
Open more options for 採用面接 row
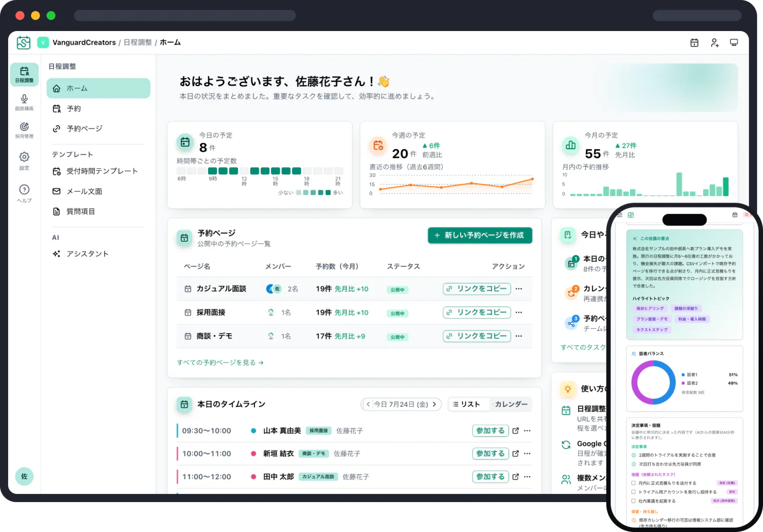point(519,312)
